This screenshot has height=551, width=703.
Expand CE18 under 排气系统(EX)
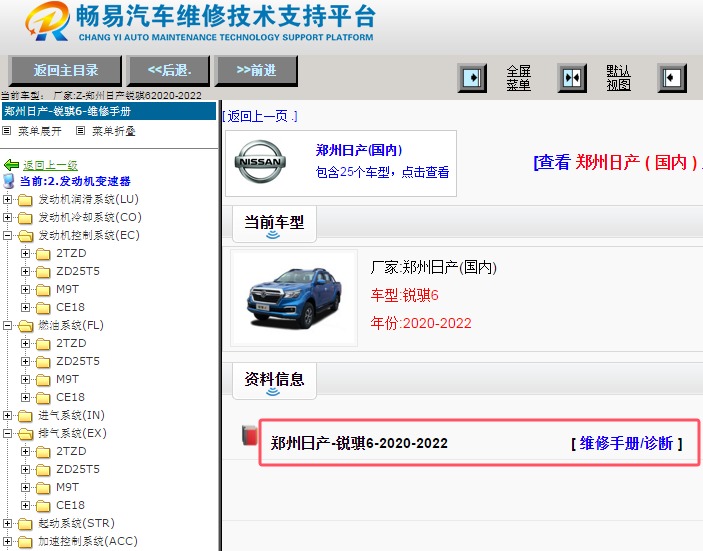click(26, 505)
